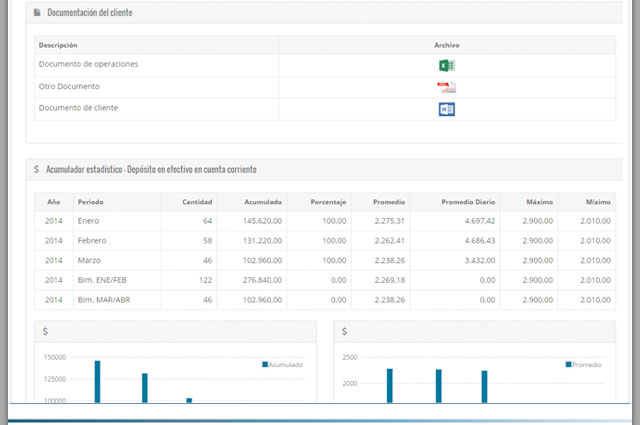Click the Acumulado column header
Screen dimensions: 640x425
(x=263, y=202)
